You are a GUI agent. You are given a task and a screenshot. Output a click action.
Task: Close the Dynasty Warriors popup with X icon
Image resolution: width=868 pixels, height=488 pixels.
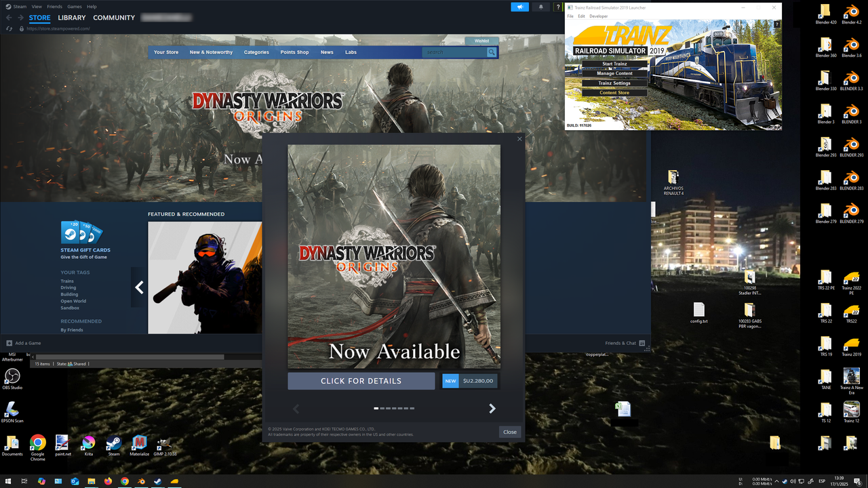coord(520,139)
